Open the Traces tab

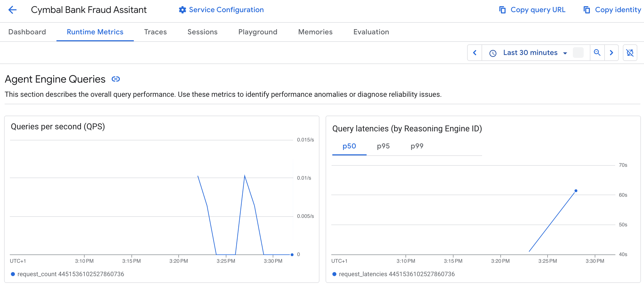(x=155, y=32)
